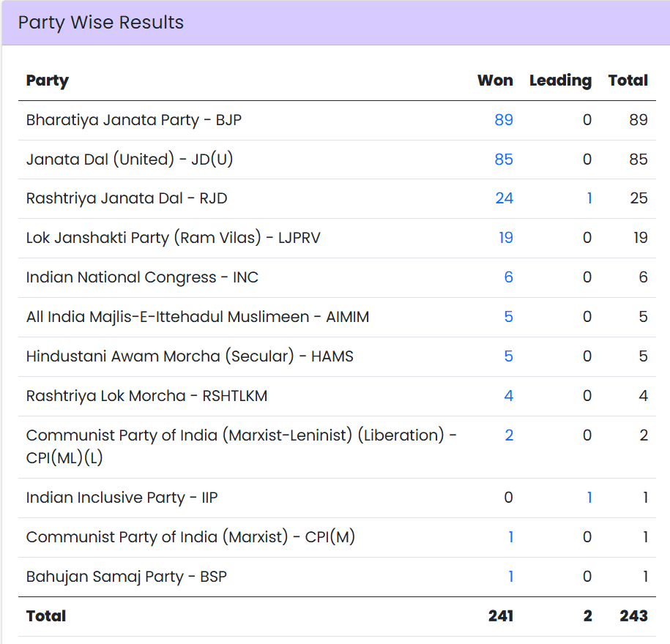The image size is (670, 644).
Task: Select Janata Dal (United) - JD(U) text
Action: pyautogui.click(x=130, y=160)
